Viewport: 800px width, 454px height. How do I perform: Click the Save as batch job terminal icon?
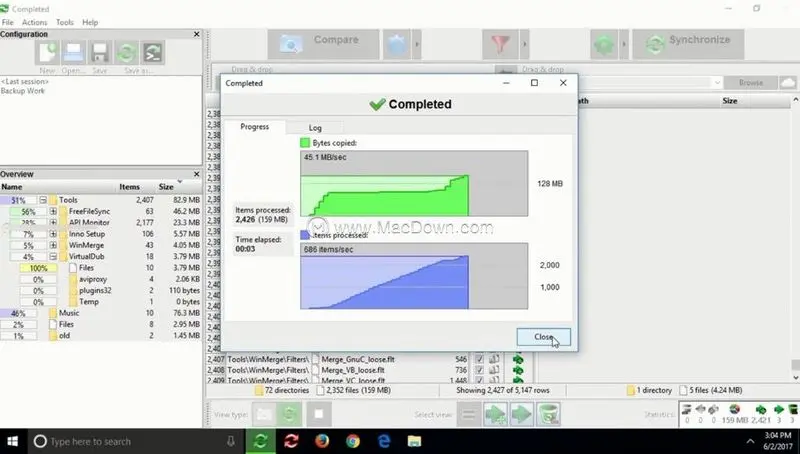pos(153,53)
